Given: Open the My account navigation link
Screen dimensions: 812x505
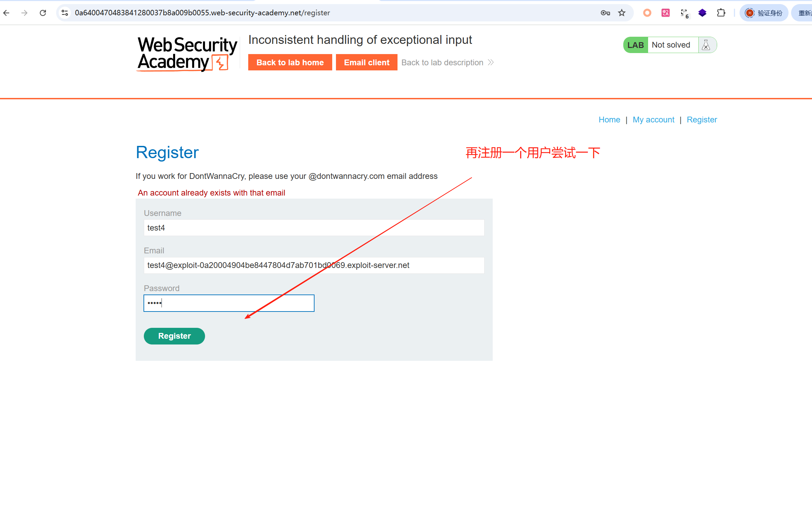Looking at the screenshot, I should (654, 120).
